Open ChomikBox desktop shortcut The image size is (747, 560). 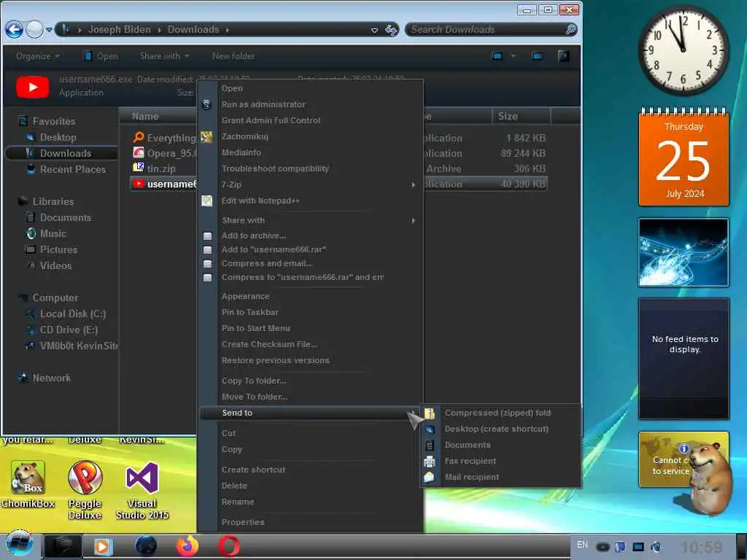[28, 485]
